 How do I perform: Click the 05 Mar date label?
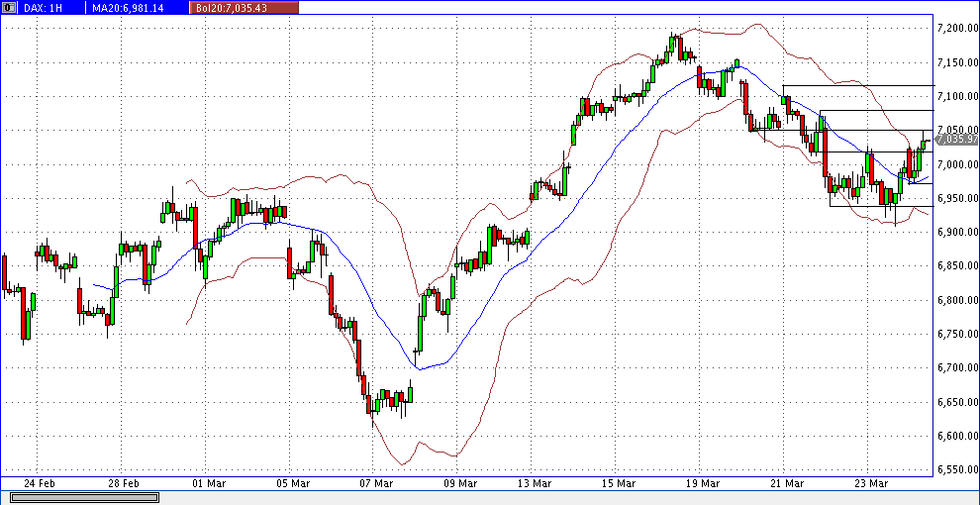[x=293, y=483]
